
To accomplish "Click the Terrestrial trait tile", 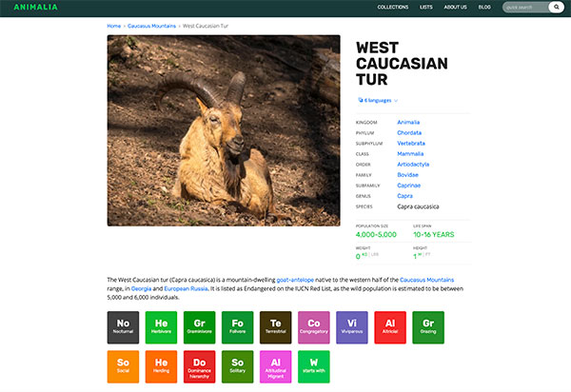I will 275,326.
